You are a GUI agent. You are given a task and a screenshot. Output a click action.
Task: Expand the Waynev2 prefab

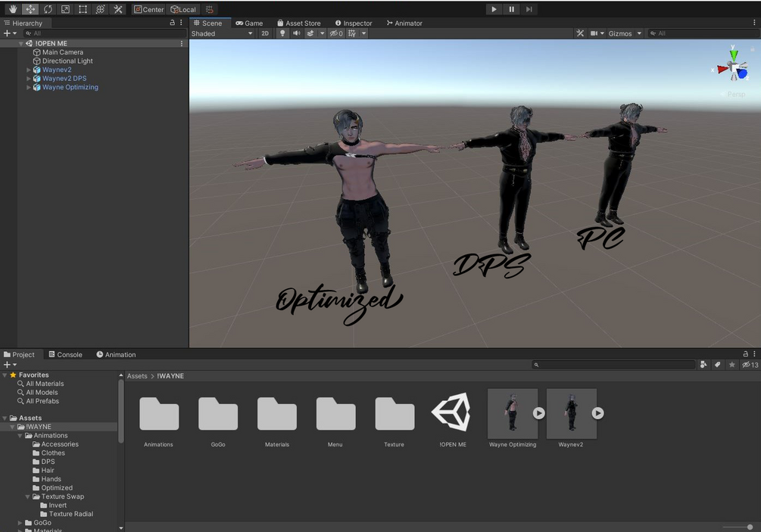[x=29, y=70]
